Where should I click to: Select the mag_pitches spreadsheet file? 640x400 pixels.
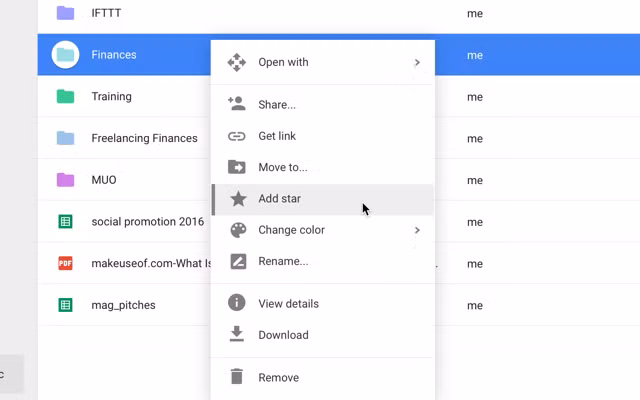(x=123, y=305)
